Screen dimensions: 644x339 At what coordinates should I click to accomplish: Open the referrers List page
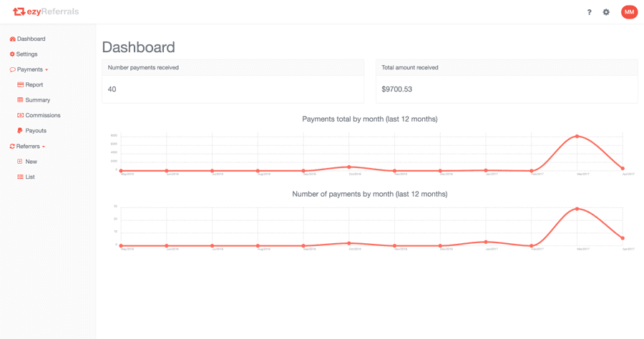[x=30, y=177]
